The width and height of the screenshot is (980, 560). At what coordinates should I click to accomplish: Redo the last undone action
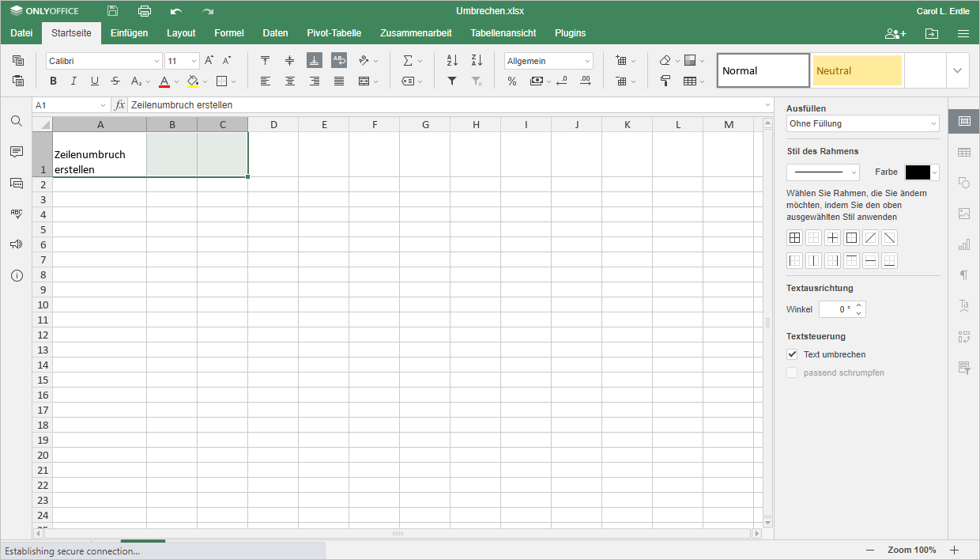(x=208, y=11)
